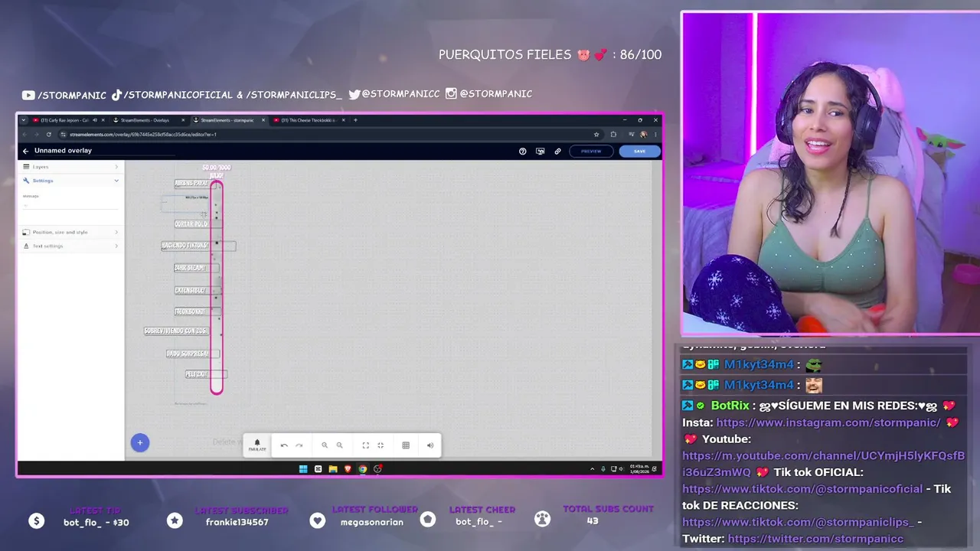Expand the Text settings section

point(70,246)
